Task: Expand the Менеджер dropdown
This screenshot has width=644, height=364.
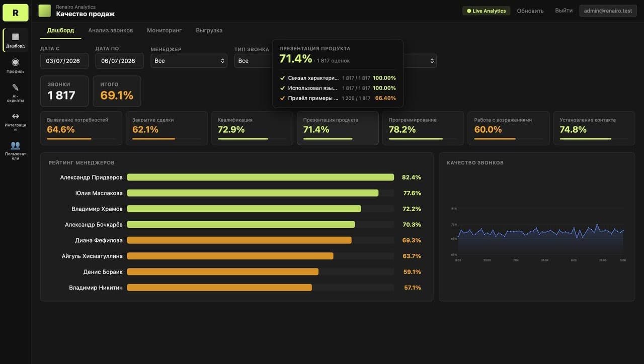Action: pyautogui.click(x=189, y=61)
